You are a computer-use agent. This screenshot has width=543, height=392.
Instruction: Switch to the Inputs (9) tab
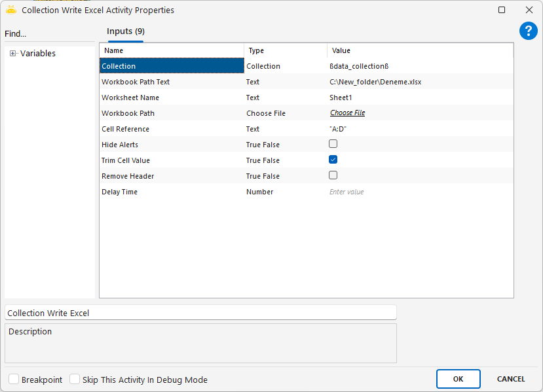[x=126, y=31]
